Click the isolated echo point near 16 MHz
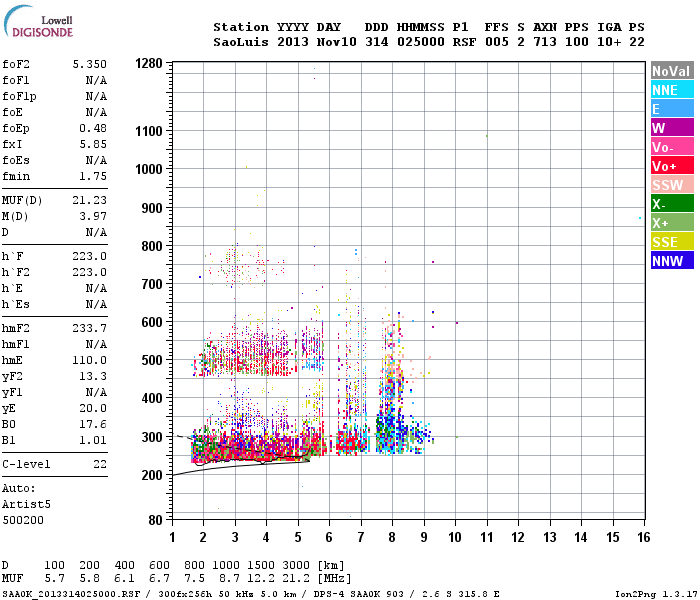Viewport: 700px width, 600px height. click(640, 218)
